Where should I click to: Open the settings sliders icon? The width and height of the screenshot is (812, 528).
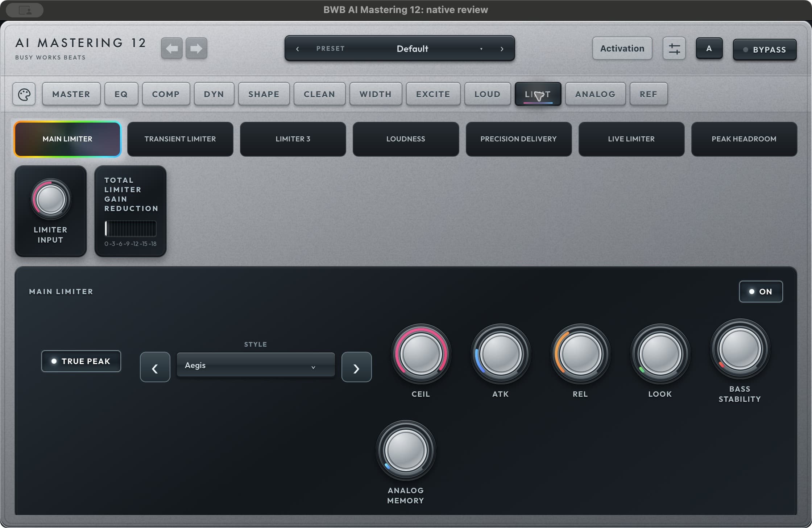tap(674, 48)
